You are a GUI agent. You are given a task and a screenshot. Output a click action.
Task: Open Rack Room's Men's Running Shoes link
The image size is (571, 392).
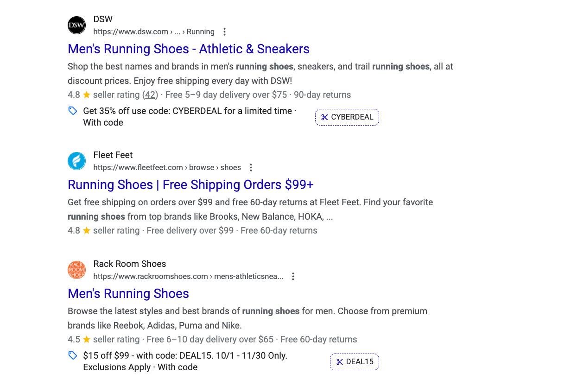[128, 294]
